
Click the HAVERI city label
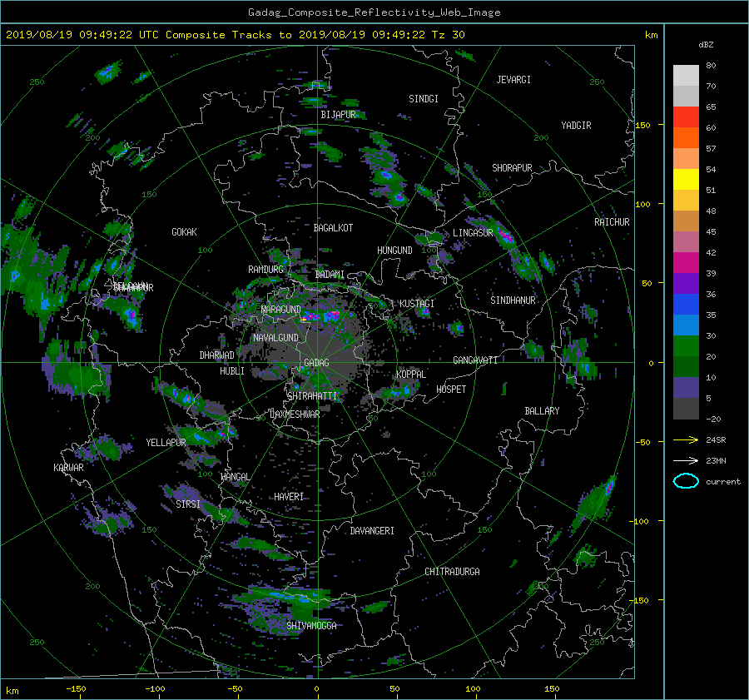click(289, 497)
